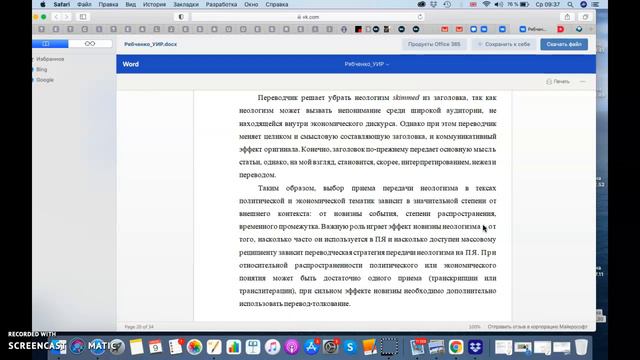Open the Закладки menu
This screenshot has height=360, width=640.
pos(186,4)
